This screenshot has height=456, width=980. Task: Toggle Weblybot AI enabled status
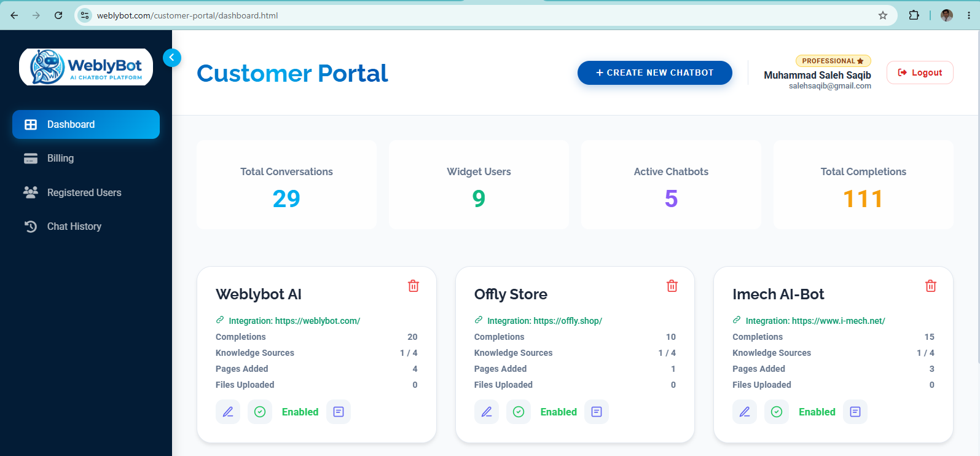tap(260, 412)
